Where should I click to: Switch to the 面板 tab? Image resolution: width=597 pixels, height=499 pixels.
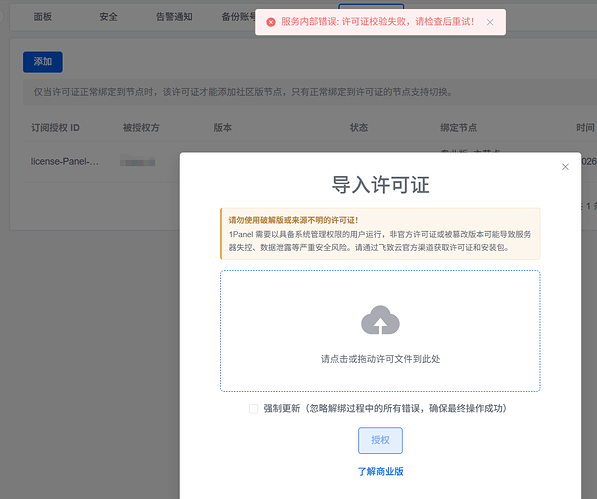coord(43,17)
